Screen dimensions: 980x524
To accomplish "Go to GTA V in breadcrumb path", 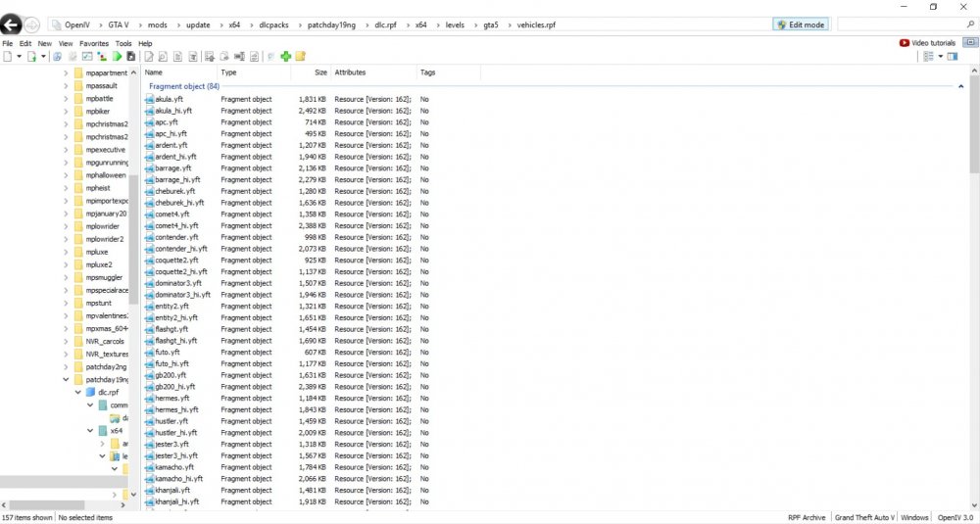I will (x=119, y=25).
